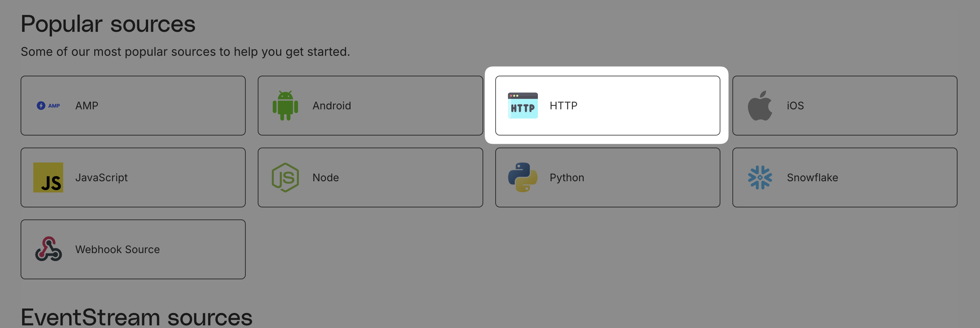Open the iOS source card

[x=845, y=106]
